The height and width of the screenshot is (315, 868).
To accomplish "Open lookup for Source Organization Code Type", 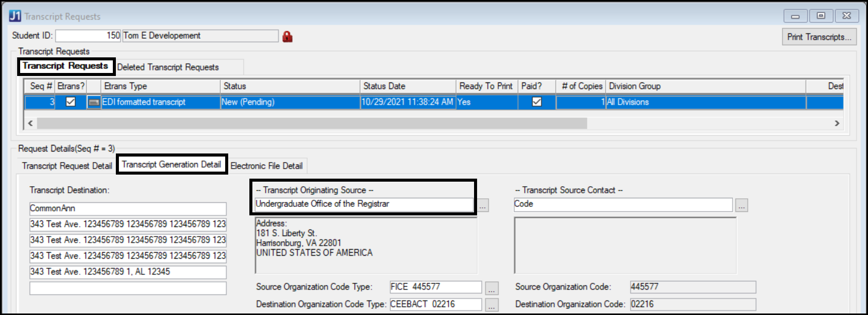I will 492,288.
